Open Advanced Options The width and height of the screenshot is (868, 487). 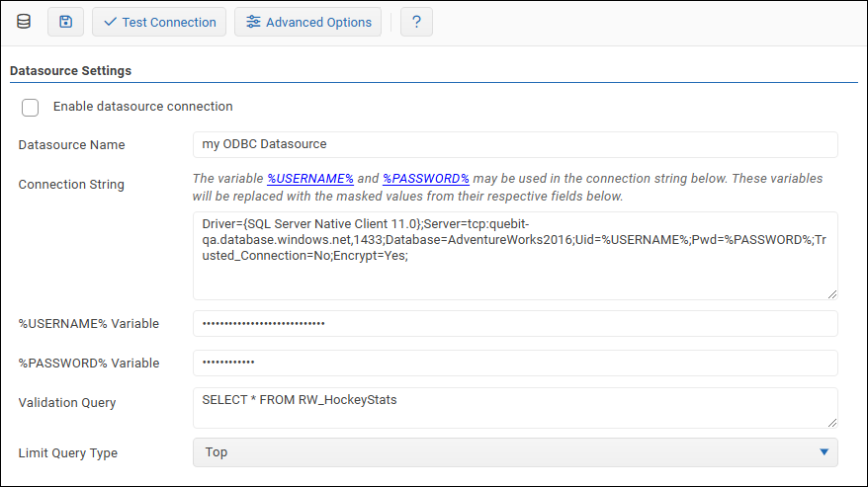click(307, 22)
